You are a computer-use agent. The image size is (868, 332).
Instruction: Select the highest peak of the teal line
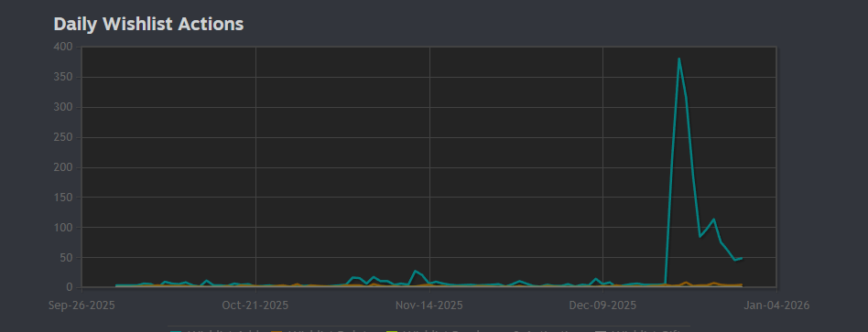[x=678, y=59]
